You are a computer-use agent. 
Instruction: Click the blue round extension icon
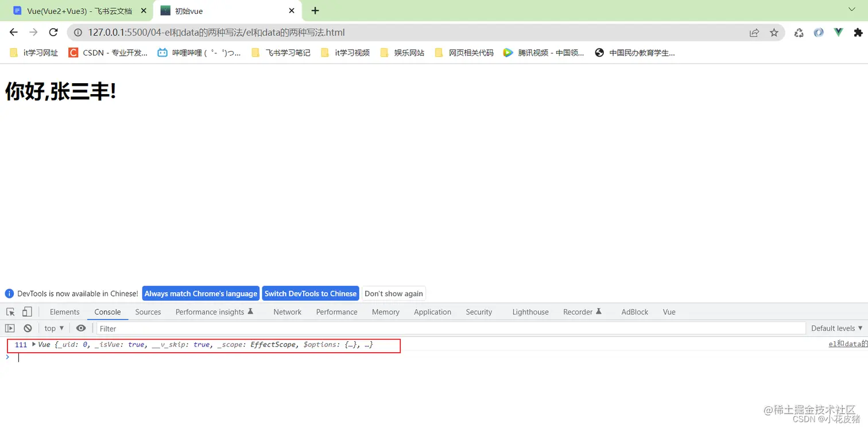coord(819,33)
